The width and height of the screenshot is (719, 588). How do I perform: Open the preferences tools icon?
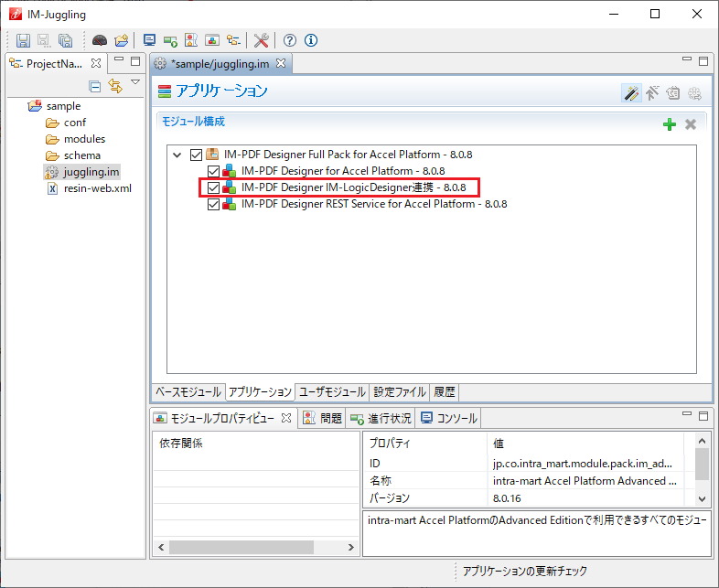coord(261,40)
